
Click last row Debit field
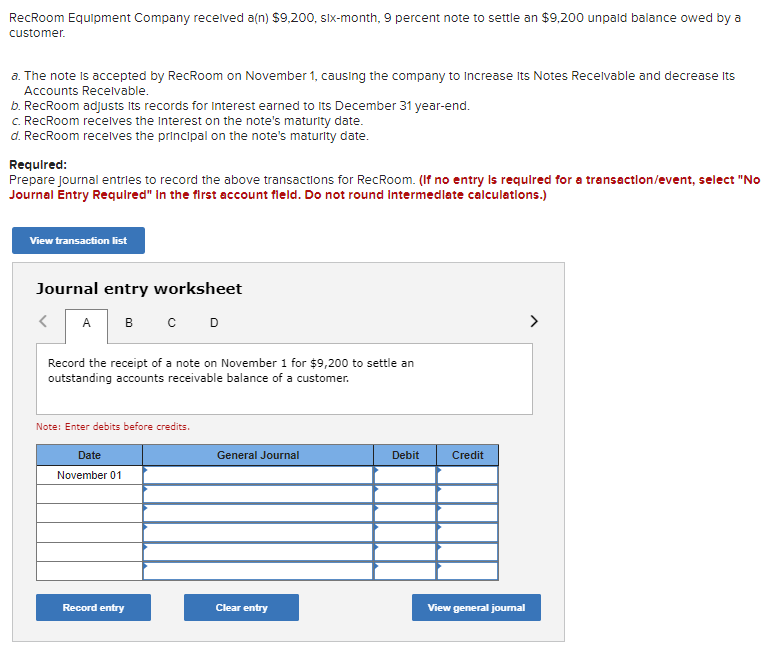pos(405,571)
